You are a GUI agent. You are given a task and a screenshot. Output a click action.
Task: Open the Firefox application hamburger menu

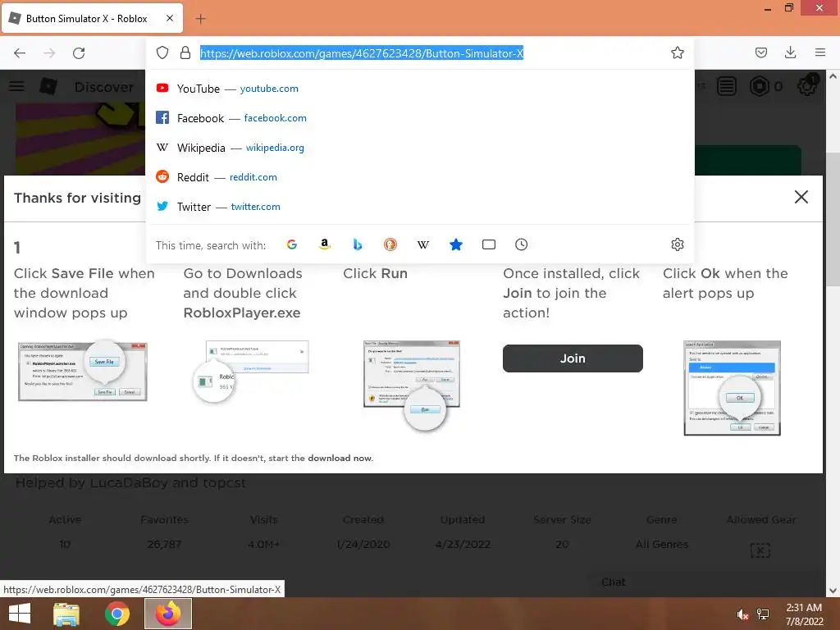820,52
